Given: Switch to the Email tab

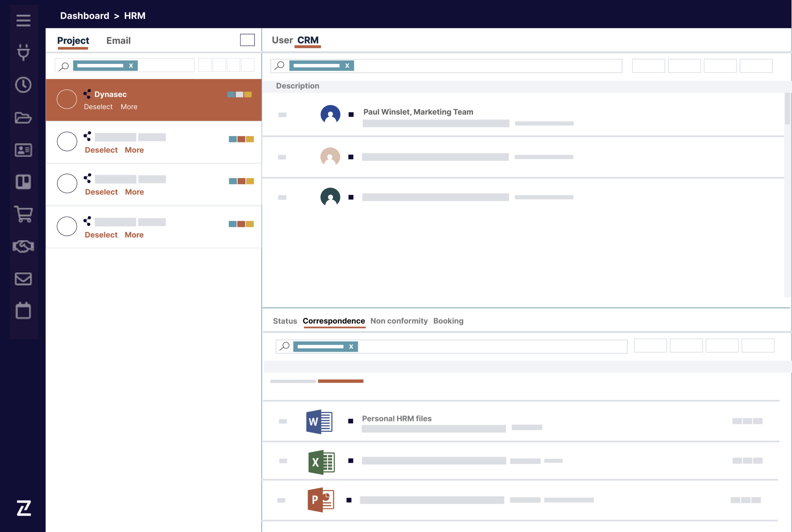Looking at the screenshot, I should pos(118,41).
